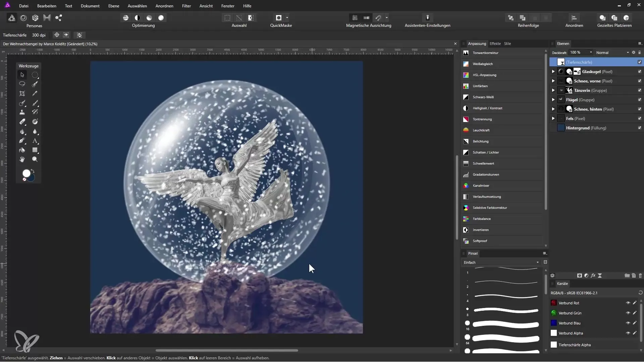Apply Auto Contrast in Optimierung
The height and width of the screenshot is (362, 644).
tap(138, 18)
